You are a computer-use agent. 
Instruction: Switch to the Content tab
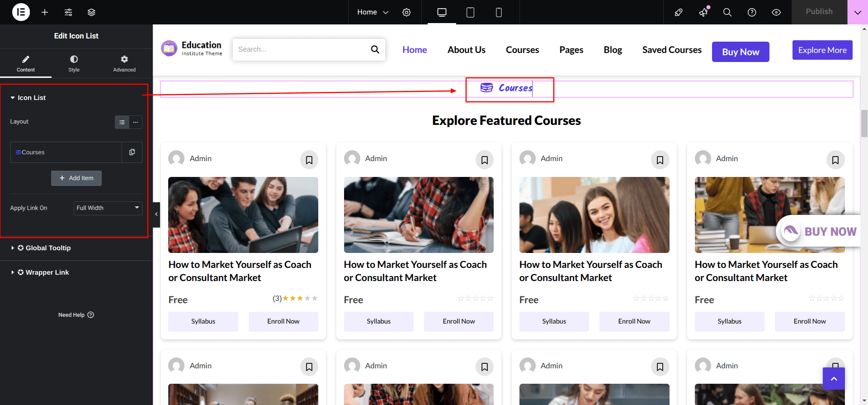[x=26, y=64]
